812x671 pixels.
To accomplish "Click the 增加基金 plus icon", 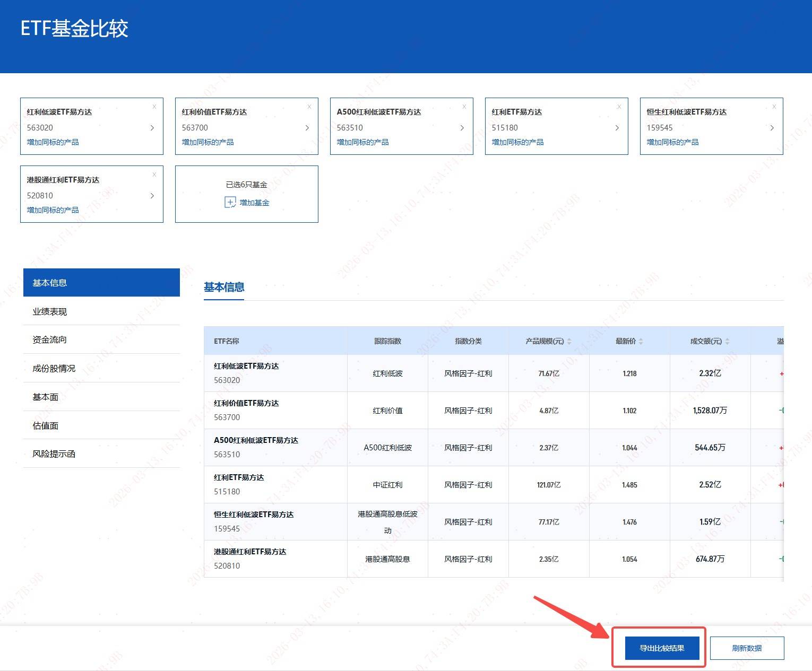I will [230, 203].
